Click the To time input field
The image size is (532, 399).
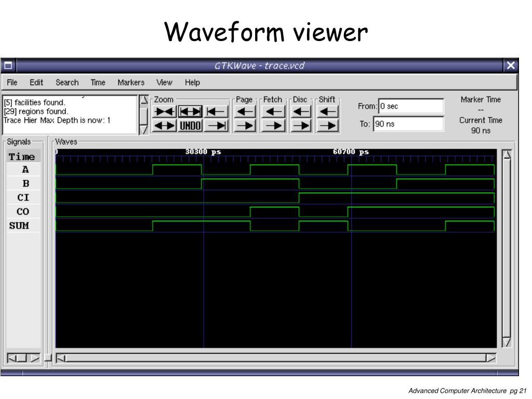tap(408, 124)
